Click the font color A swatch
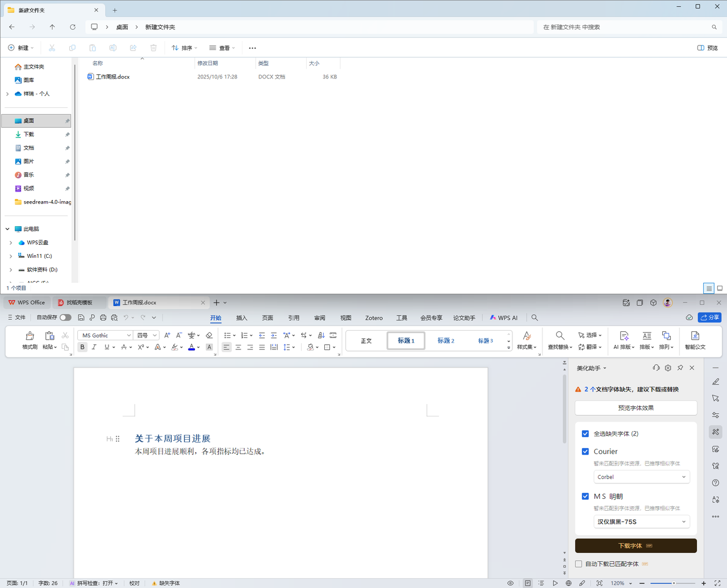Viewport: 727px width, 588px height. coord(191,347)
